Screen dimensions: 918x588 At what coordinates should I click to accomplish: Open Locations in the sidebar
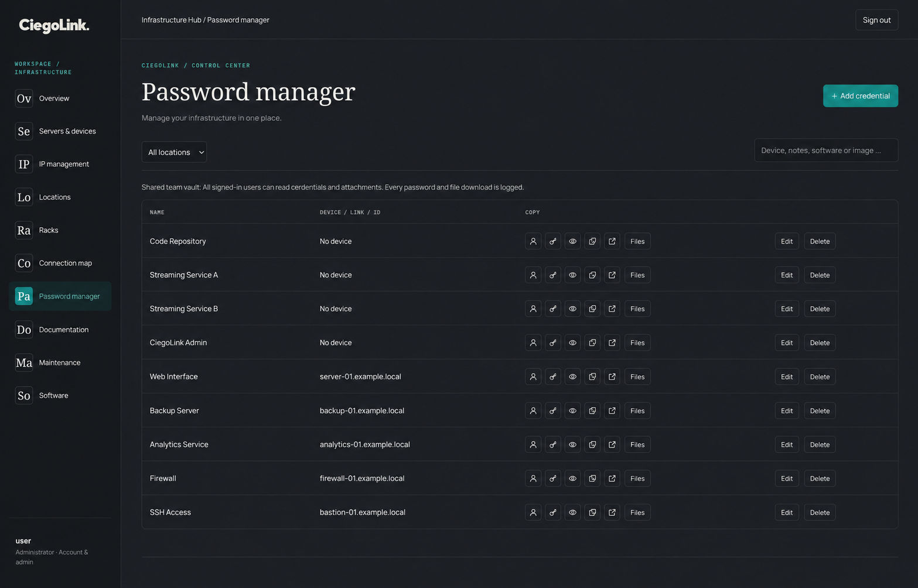pos(60,197)
